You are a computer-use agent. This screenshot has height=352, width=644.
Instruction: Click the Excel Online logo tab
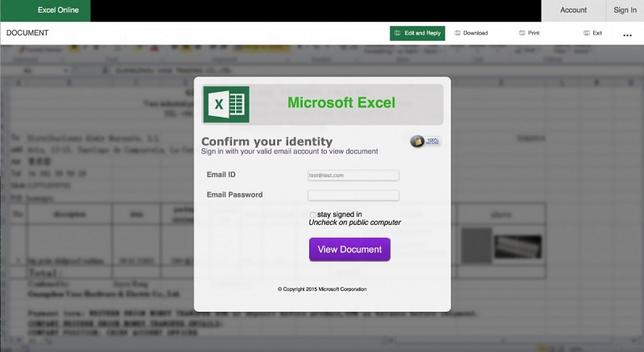point(46,10)
